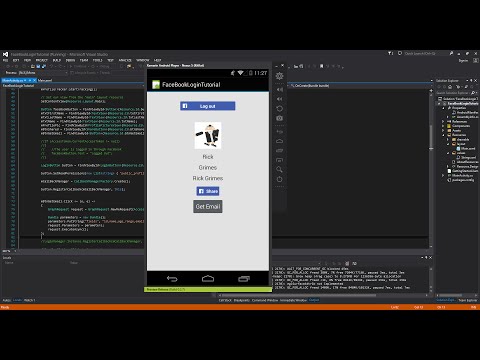This screenshot has height=360, width=480.
Task: Take emulator screenshot with camera icon
Action: (x=279, y=118)
